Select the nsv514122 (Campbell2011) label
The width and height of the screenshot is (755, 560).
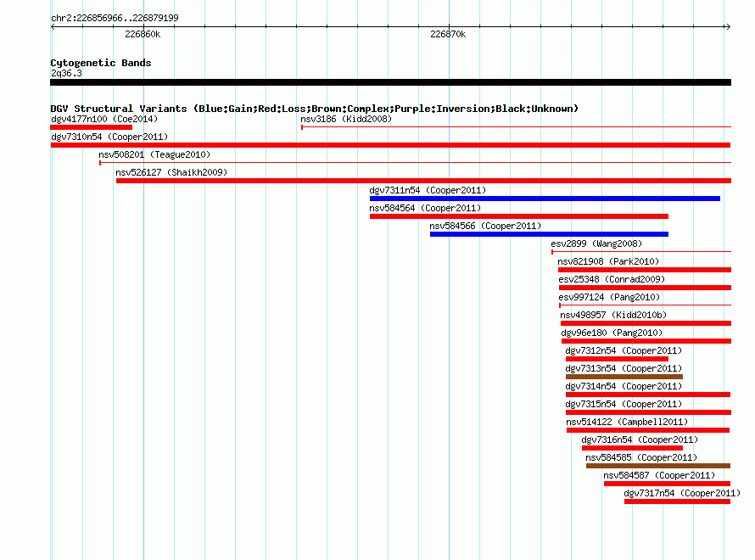tap(627, 422)
